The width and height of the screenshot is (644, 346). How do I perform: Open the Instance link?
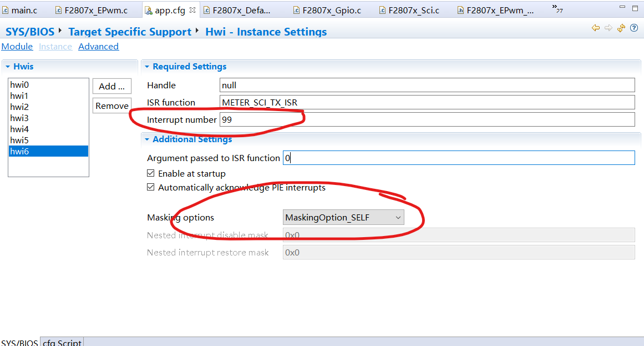click(55, 47)
